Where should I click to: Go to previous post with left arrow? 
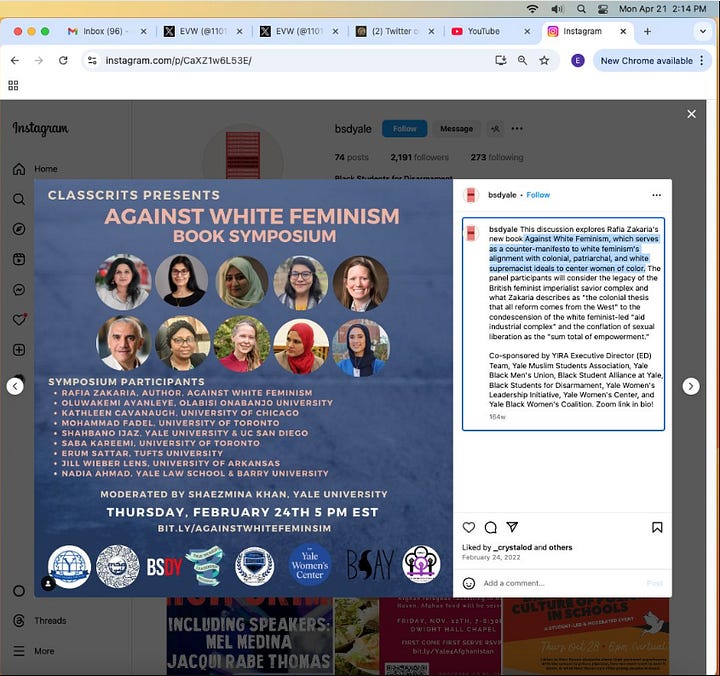(15, 386)
